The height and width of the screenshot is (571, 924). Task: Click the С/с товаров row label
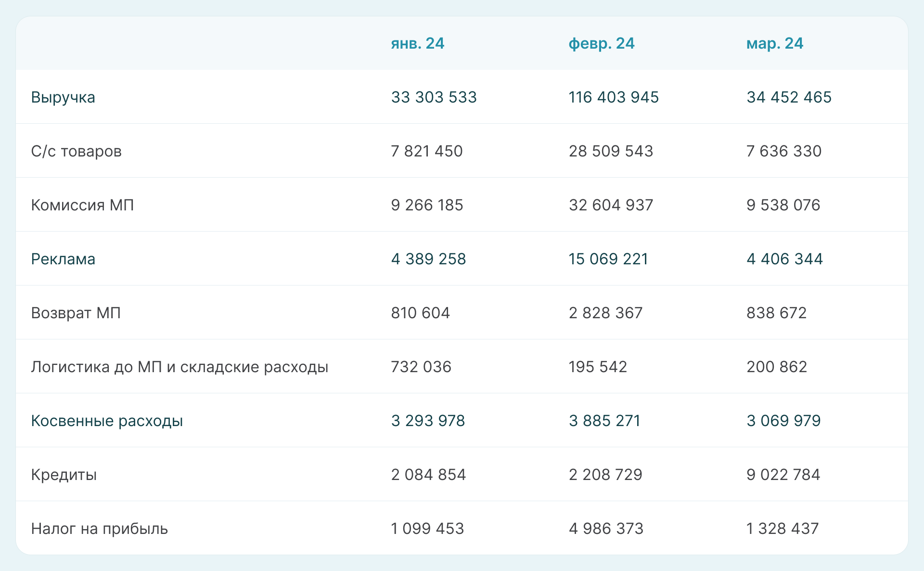click(76, 151)
